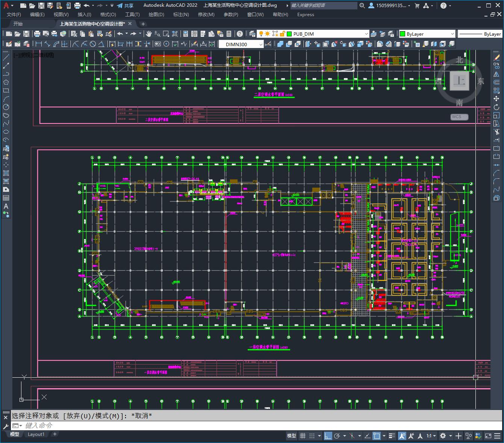Open the 视图(V) menu
The height and width of the screenshot is (443, 504).
[61, 15]
